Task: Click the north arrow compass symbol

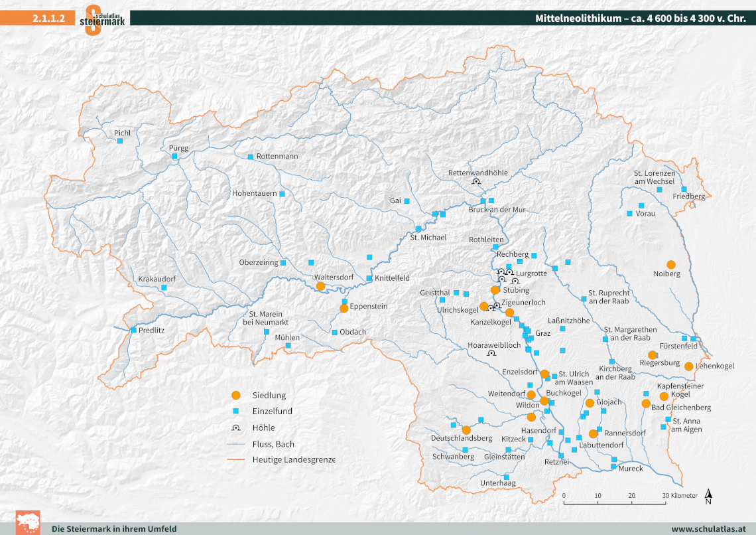Action: point(708,496)
